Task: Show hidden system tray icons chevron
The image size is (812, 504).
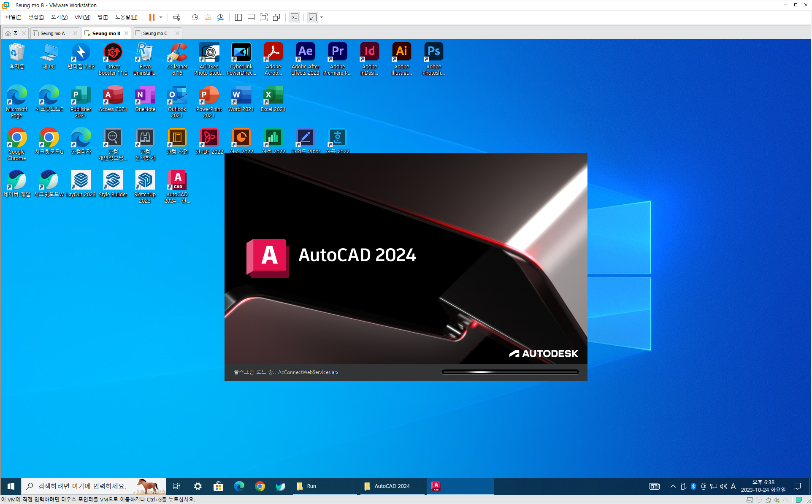Action: 673,486
